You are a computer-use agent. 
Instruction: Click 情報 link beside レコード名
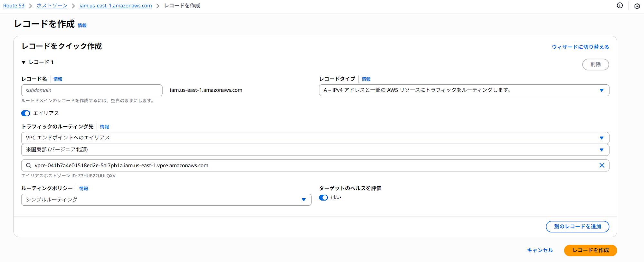coord(58,79)
